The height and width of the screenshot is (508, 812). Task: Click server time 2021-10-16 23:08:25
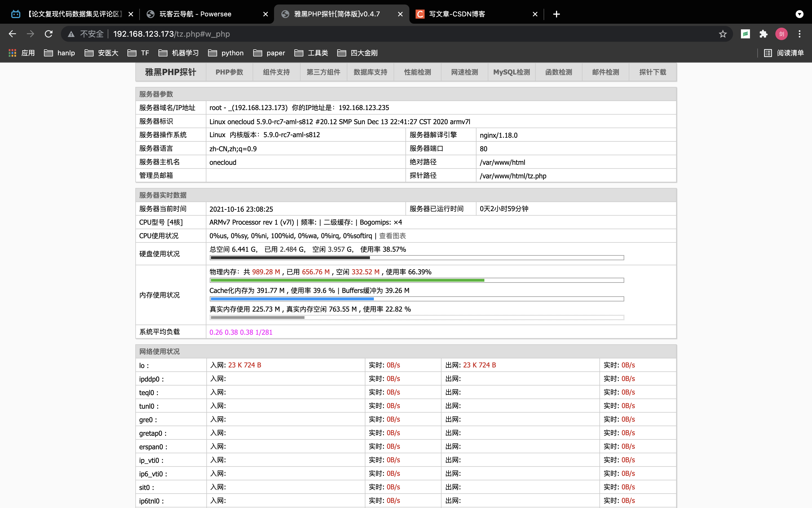(241, 209)
